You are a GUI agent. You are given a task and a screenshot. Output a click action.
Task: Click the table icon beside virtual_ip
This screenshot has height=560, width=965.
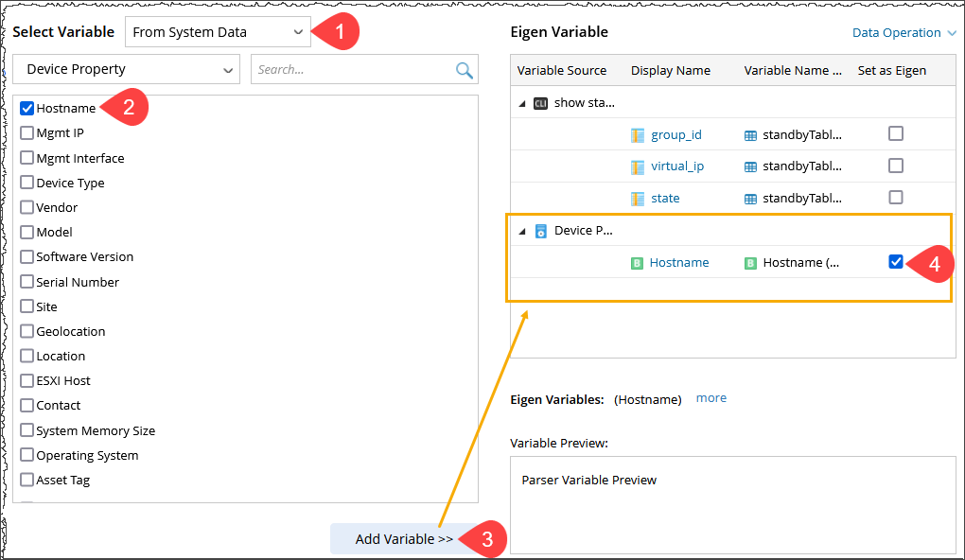point(638,166)
